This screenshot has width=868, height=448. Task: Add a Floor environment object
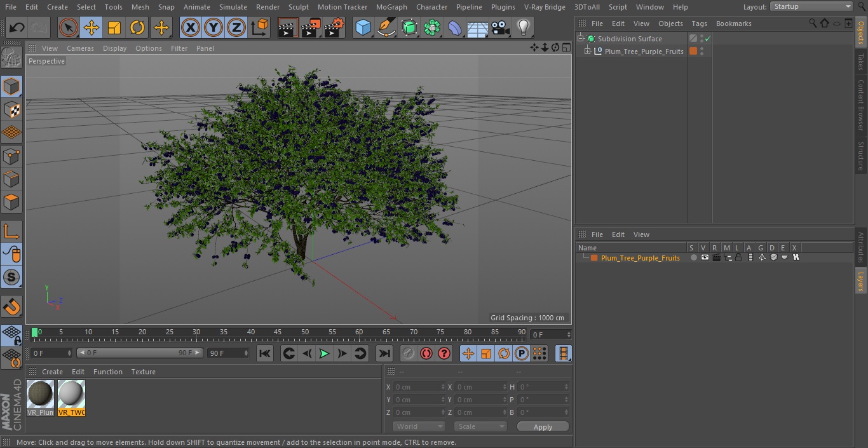478,27
